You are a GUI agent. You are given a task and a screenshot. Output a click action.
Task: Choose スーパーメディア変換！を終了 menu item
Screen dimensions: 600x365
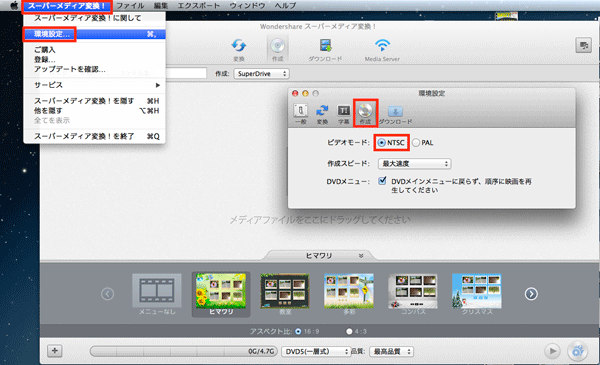95,136
